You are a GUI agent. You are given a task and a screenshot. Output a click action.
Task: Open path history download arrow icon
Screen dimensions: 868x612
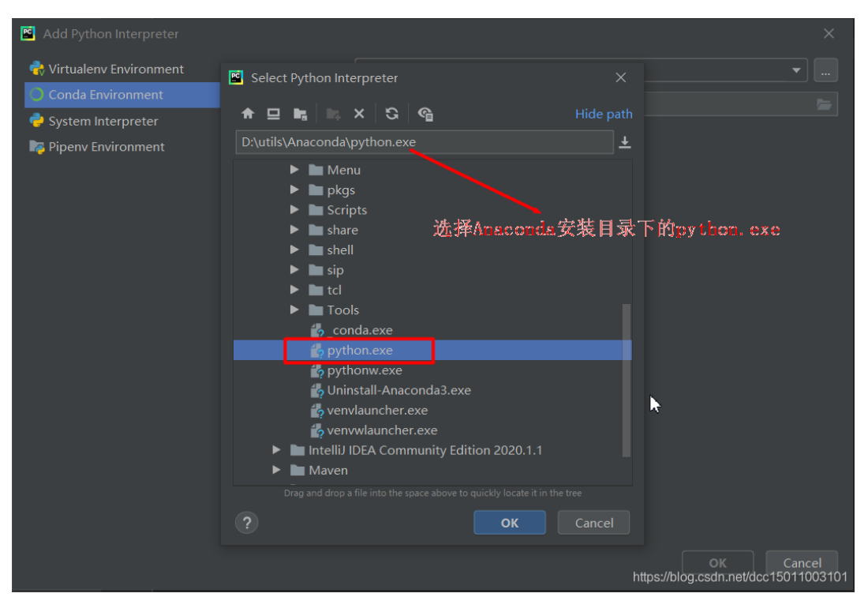point(625,142)
